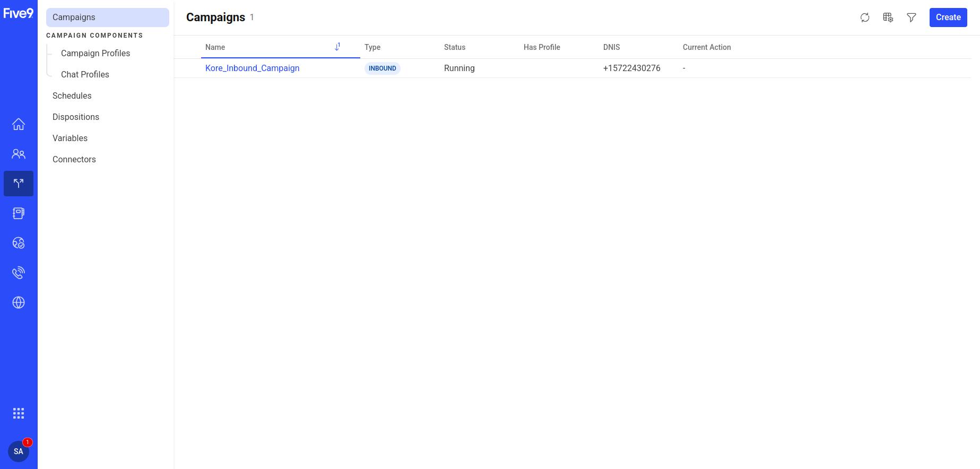Open the apps grid launcher
Screen dimensions: 980x469
point(19,413)
